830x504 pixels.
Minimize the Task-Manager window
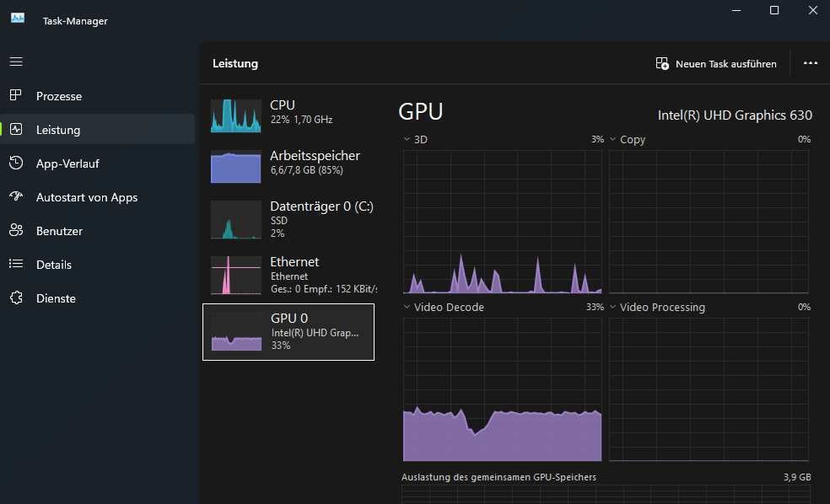736,11
